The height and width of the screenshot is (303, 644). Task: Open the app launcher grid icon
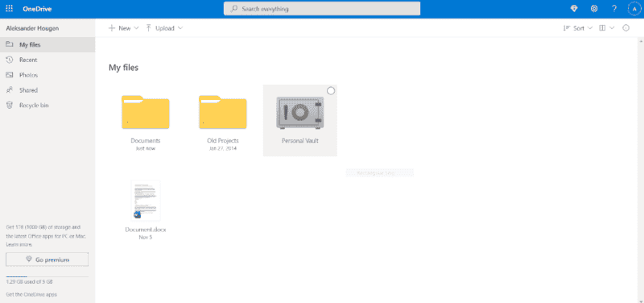coord(9,9)
